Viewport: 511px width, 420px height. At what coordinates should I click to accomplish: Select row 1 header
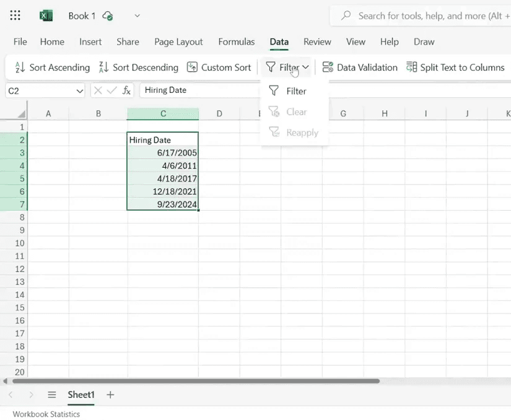[x=14, y=127]
